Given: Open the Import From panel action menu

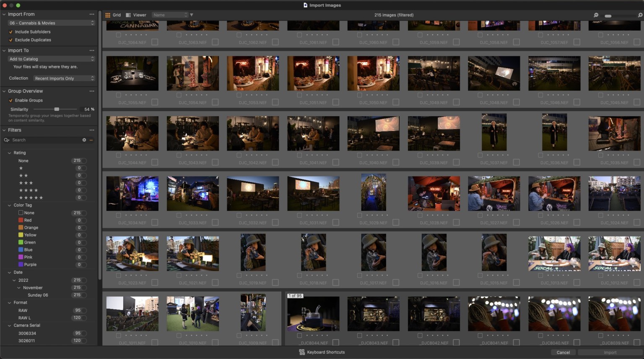Looking at the screenshot, I should tap(92, 14).
